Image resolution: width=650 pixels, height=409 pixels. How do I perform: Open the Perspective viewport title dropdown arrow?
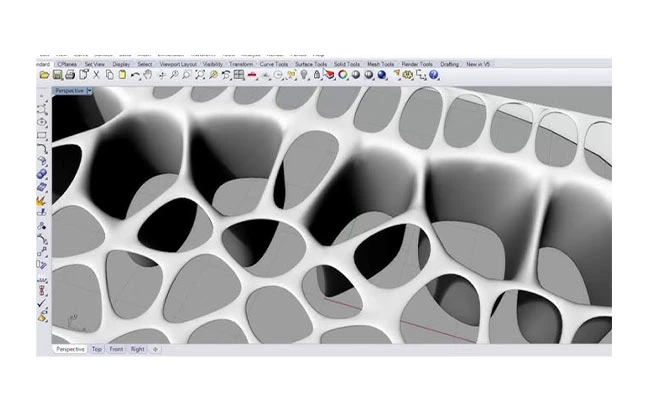pos(90,90)
